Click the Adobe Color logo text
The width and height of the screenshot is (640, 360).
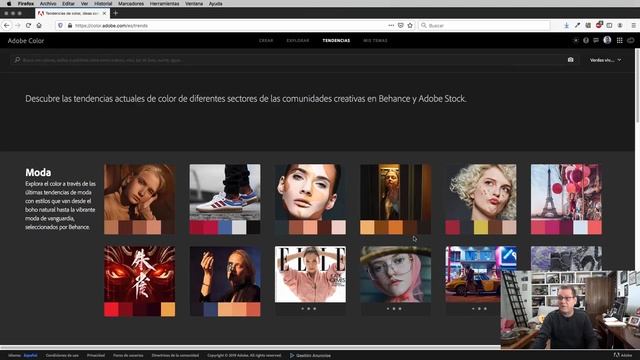pyautogui.click(x=26, y=41)
